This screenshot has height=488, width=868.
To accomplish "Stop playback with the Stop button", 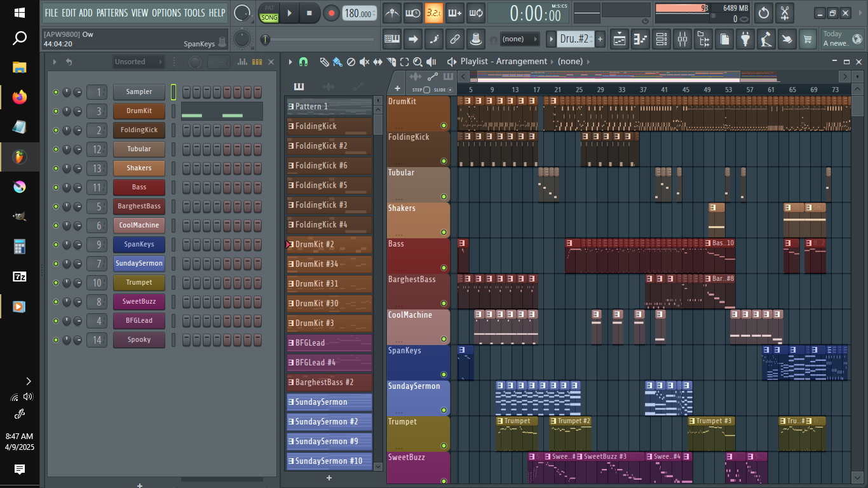I will click(309, 13).
